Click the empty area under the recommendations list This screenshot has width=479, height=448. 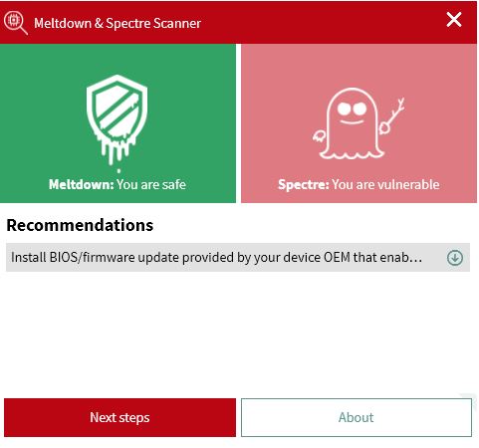tap(238, 334)
